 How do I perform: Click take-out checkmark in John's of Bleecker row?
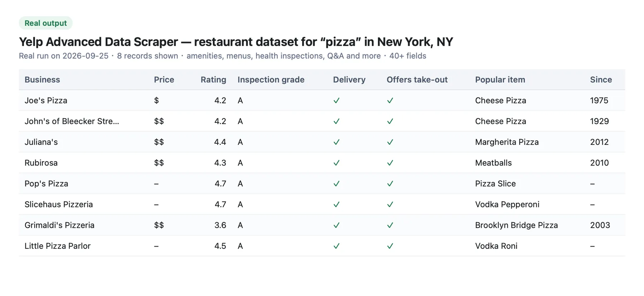coord(390,121)
